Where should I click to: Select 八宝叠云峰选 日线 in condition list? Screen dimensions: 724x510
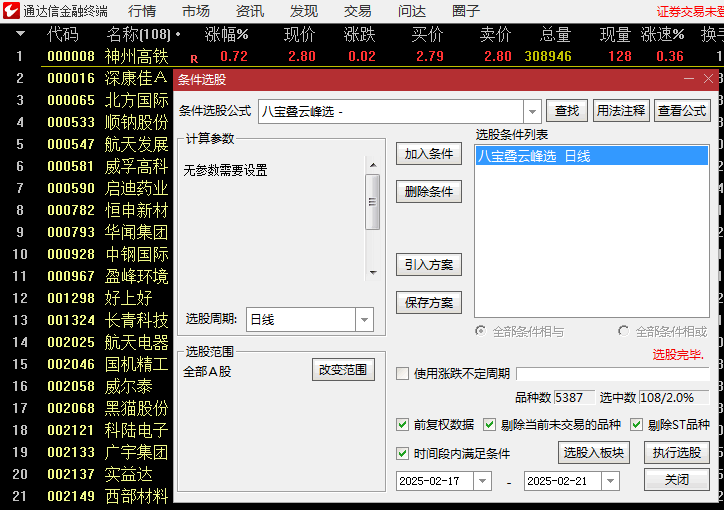click(x=592, y=156)
